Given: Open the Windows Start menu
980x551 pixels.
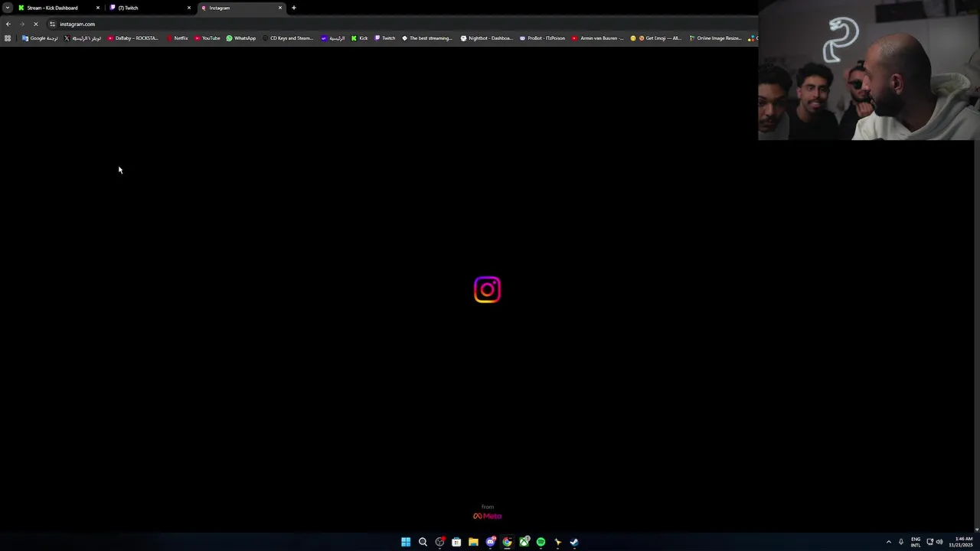Looking at the screenshot, I should click(x=406, y=542).
